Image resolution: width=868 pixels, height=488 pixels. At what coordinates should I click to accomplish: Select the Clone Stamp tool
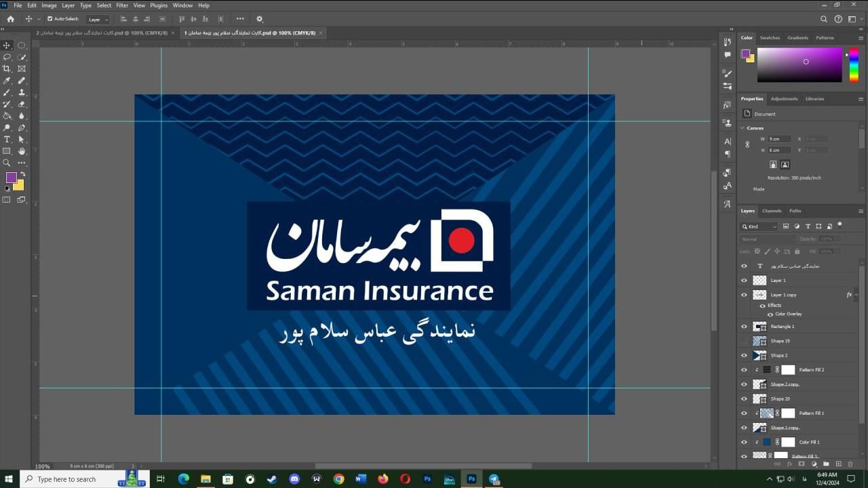click(x=22, y=92)
